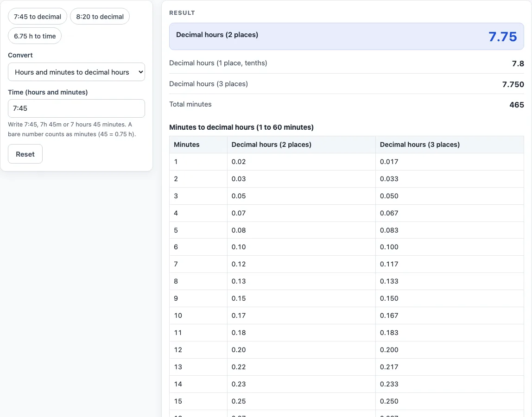Click the Reset button

coord(25,154)
